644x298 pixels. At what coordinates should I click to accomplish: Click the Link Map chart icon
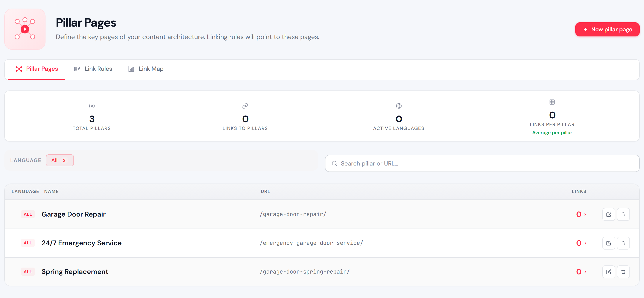[x=131, y=69]
